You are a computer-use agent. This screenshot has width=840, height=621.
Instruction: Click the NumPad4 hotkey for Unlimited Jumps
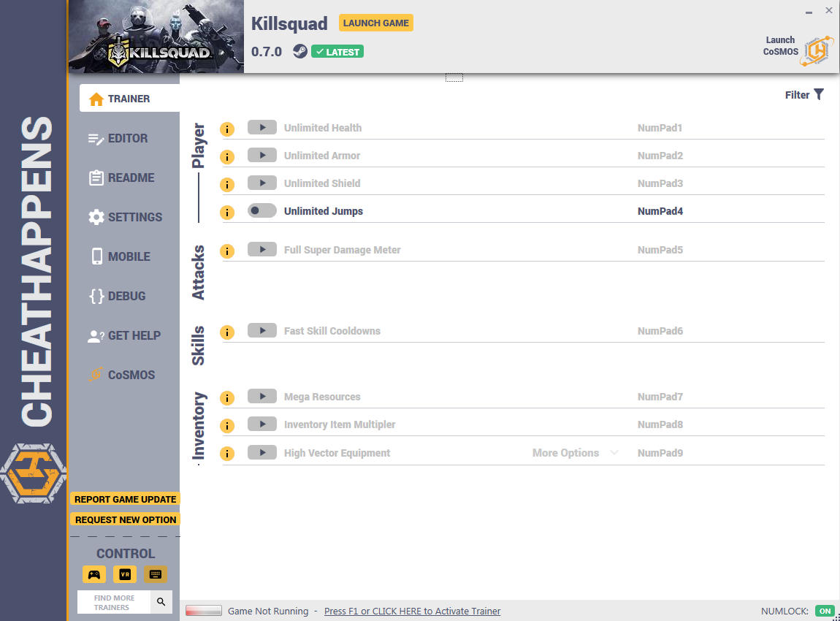coord(660,211)
